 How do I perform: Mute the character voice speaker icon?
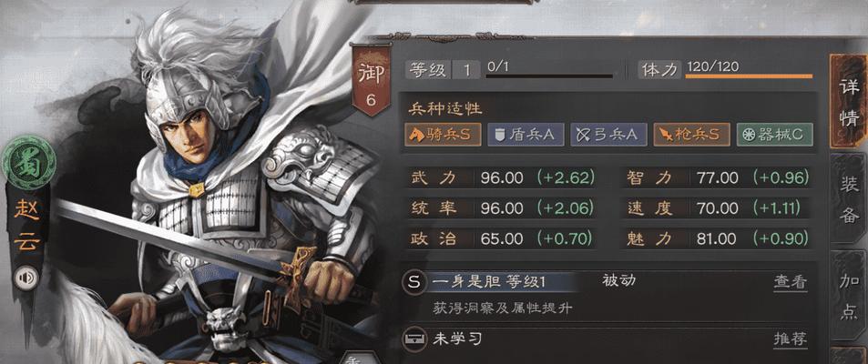pyautogui.click(x=27, y=278)
